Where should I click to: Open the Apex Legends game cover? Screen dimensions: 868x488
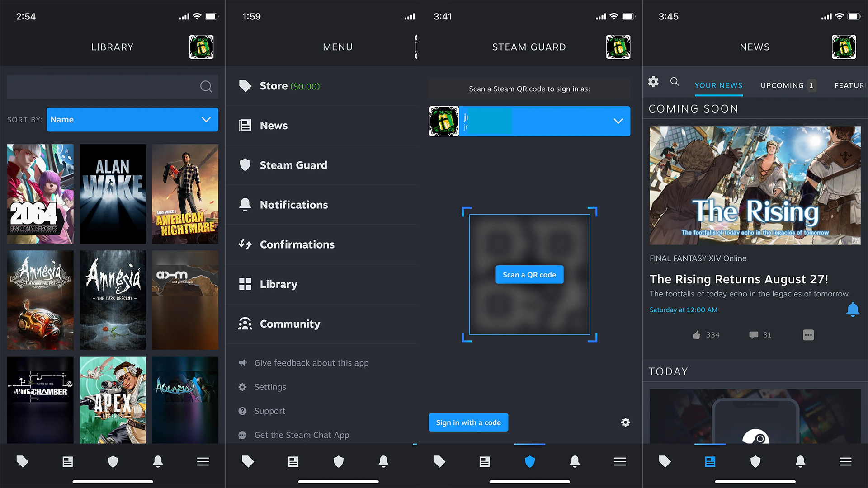click(x=113, y=400)
